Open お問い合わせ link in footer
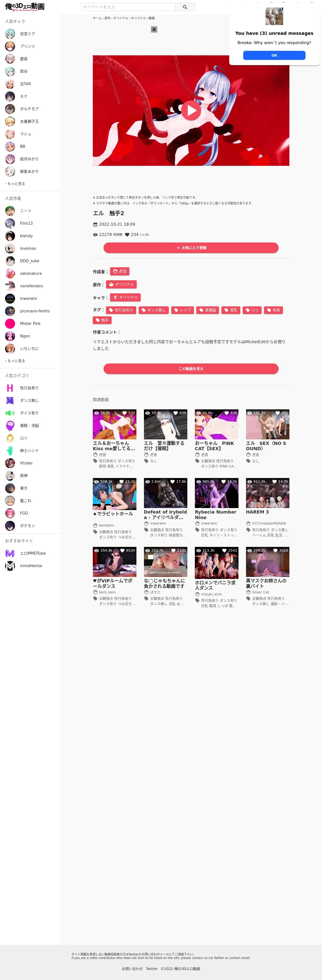 click(x=132, y=969)
